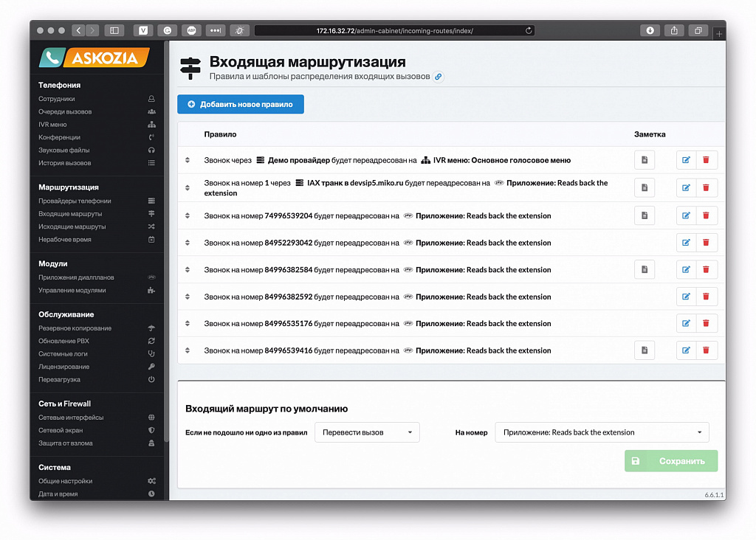Edit the rule for number 84996382592
This screenshot has width=756, height=540.
pyautogui.click(x=686, y=297)
